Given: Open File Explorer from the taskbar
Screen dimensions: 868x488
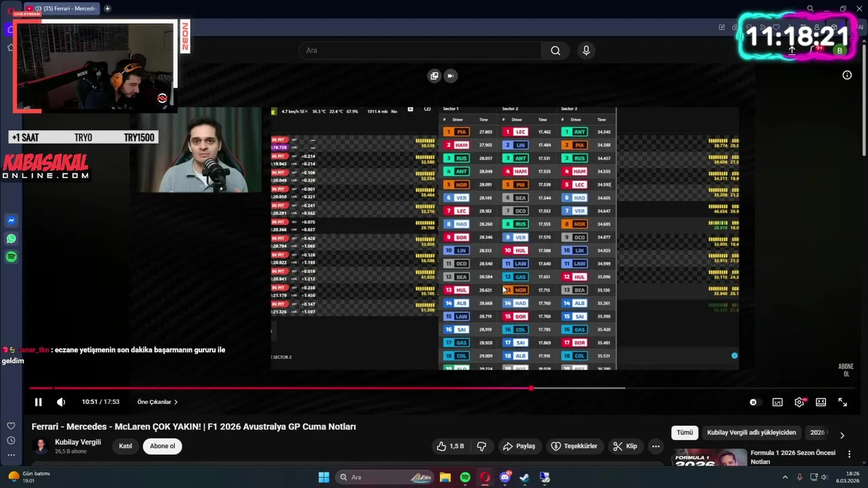Looking at the screenshot, I should click(x=445, y=477).
